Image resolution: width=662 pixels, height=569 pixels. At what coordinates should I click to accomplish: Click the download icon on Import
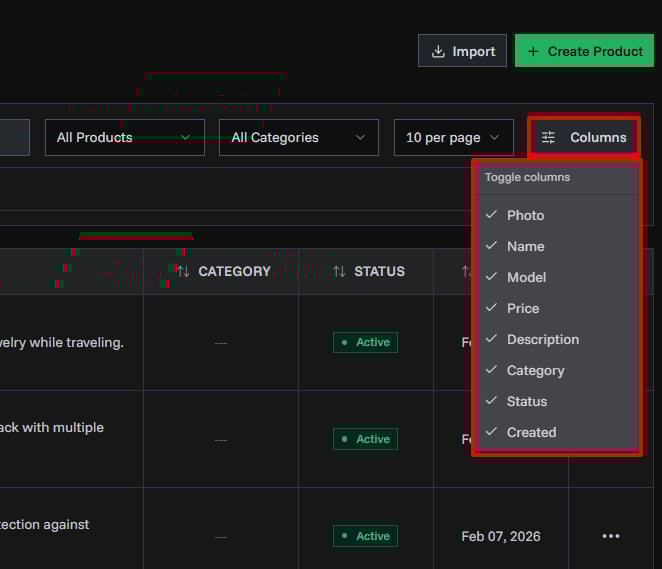tap(438, 51)
